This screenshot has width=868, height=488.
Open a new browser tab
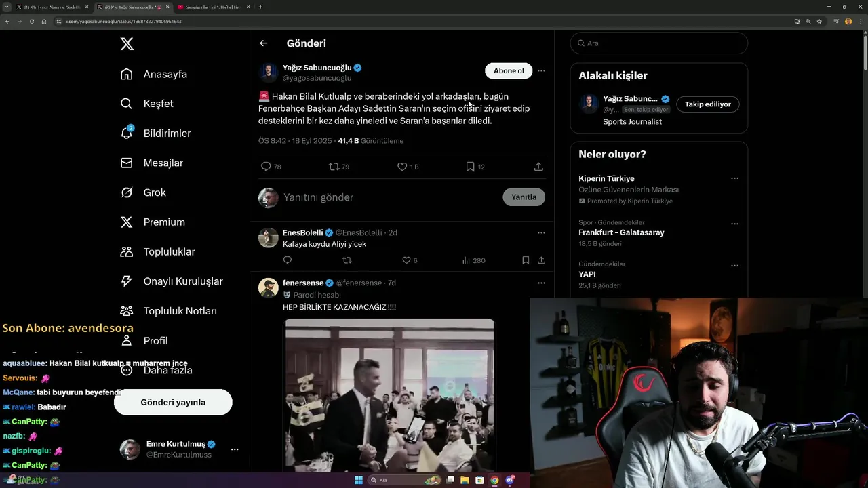coord(260,7)
